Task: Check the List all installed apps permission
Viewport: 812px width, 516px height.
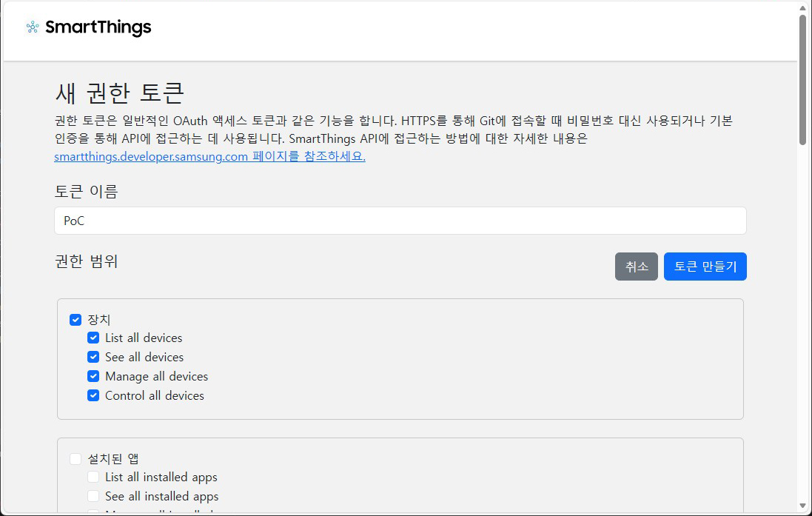Action: [x=93, y=477]
